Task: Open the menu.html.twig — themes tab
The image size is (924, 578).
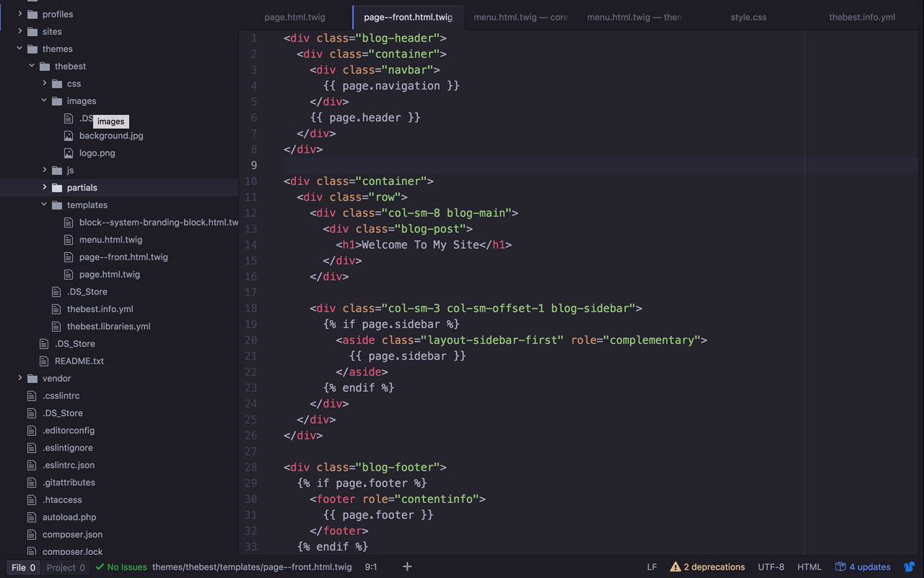Action: 634,17
